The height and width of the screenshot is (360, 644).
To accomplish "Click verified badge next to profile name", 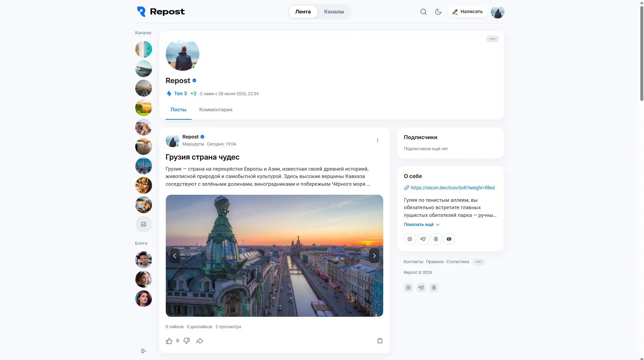I will (194, 80).
